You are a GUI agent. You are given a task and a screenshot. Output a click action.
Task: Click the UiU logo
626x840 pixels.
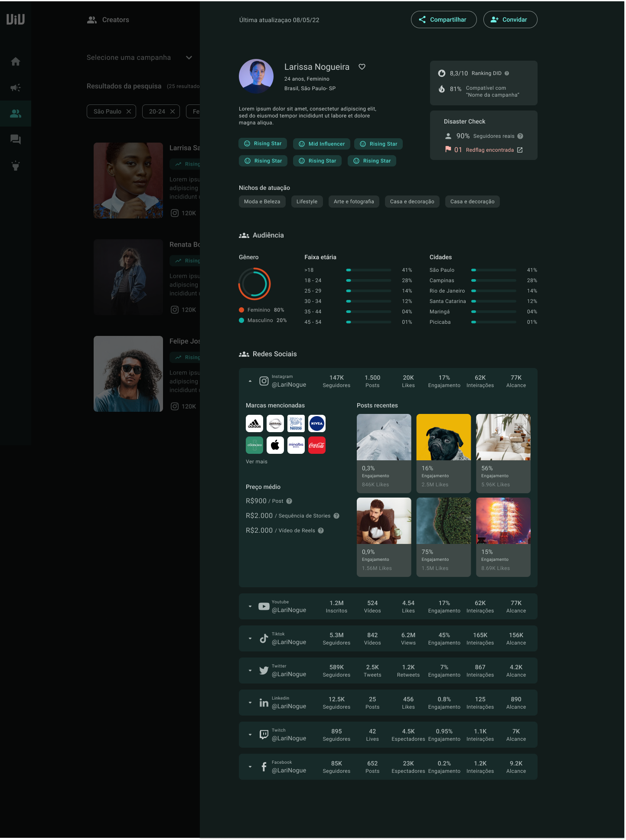(x=16, y=19)
